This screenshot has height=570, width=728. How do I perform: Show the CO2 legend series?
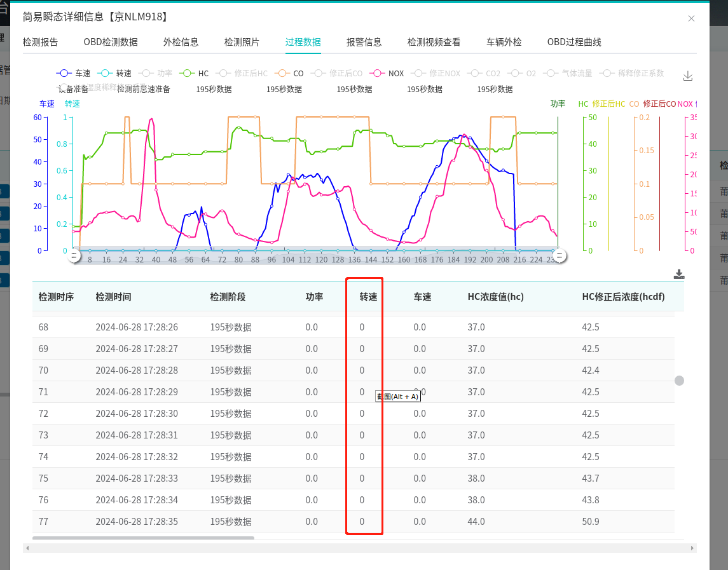[484, 74]
